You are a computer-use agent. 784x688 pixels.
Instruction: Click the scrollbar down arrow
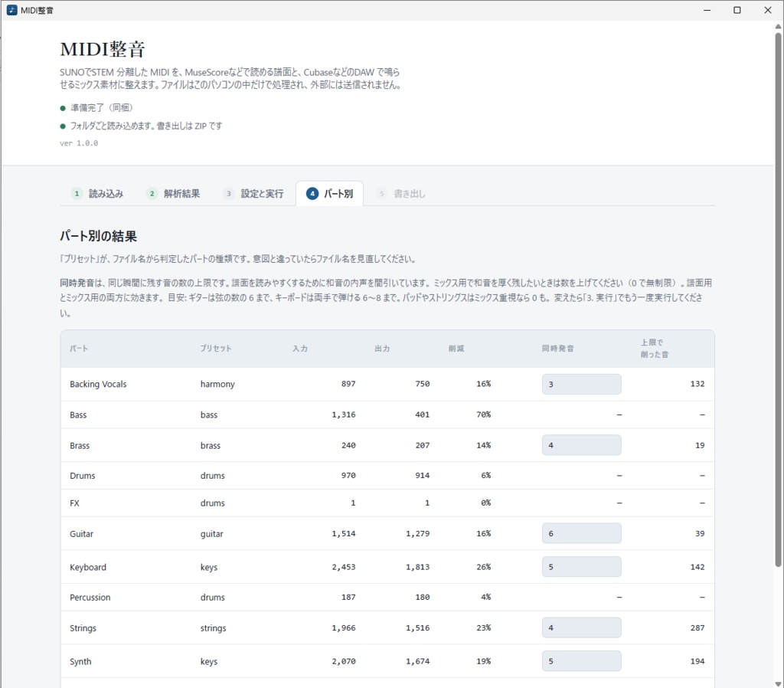[x=779, y=683]
